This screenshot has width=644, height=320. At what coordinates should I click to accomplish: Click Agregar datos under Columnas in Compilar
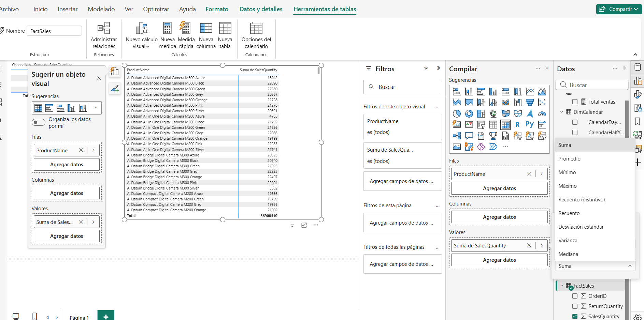point(499,217)
